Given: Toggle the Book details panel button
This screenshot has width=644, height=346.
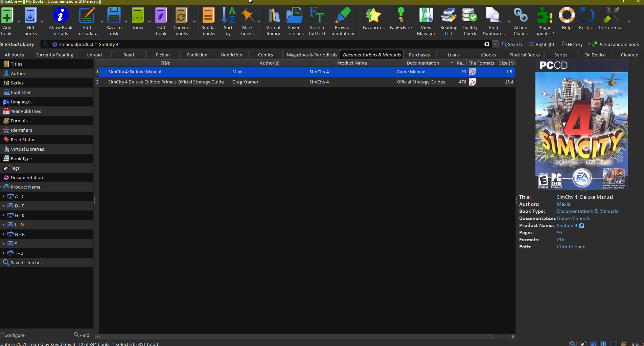Looking at the screenshot, I should [x=623, y=344].
